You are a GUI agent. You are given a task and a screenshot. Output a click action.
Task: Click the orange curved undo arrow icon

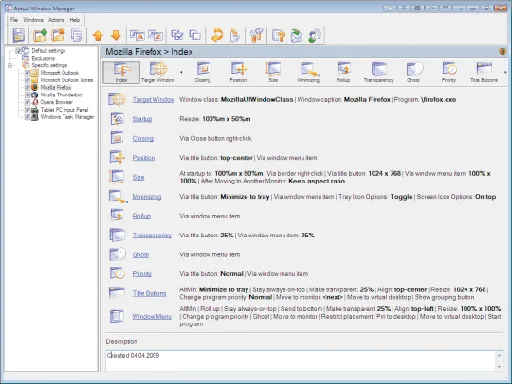click(x=217, y=35)
